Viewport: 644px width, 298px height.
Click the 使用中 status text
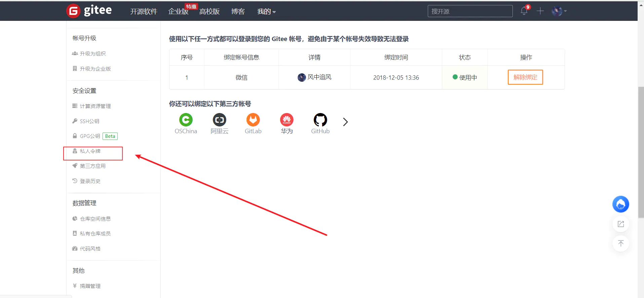pyautogui.click(x=468, y=78)
